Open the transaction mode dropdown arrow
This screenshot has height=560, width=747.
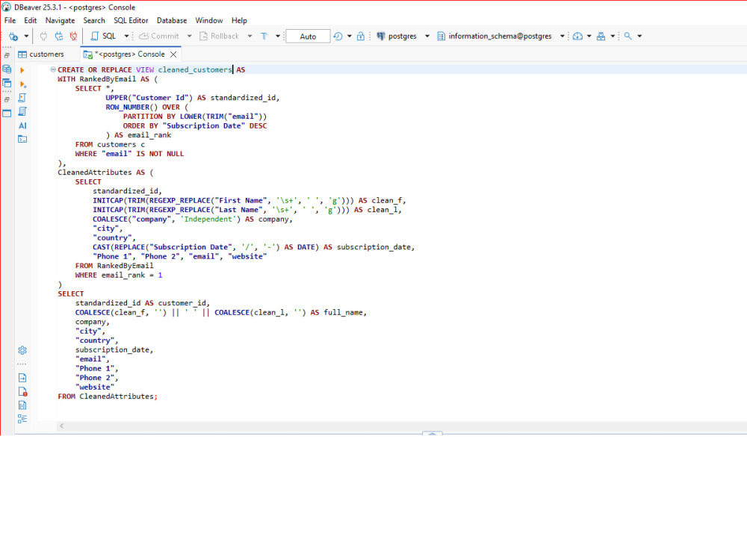point(278,36)
